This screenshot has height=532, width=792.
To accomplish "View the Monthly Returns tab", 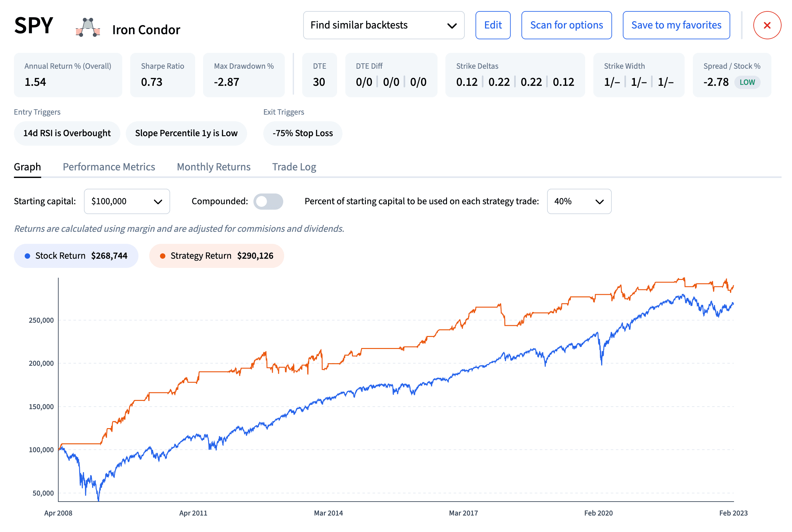I will [x=213, y=167].
